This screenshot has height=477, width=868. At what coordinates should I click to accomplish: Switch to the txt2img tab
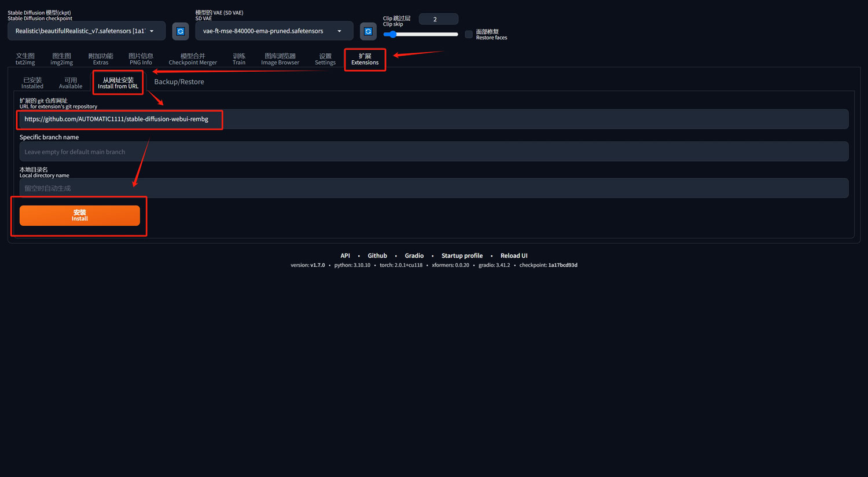[x=25, y=59]
